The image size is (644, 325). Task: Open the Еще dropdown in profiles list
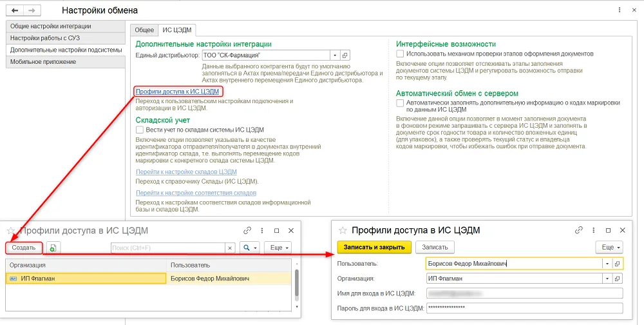[x=278, y=248]
